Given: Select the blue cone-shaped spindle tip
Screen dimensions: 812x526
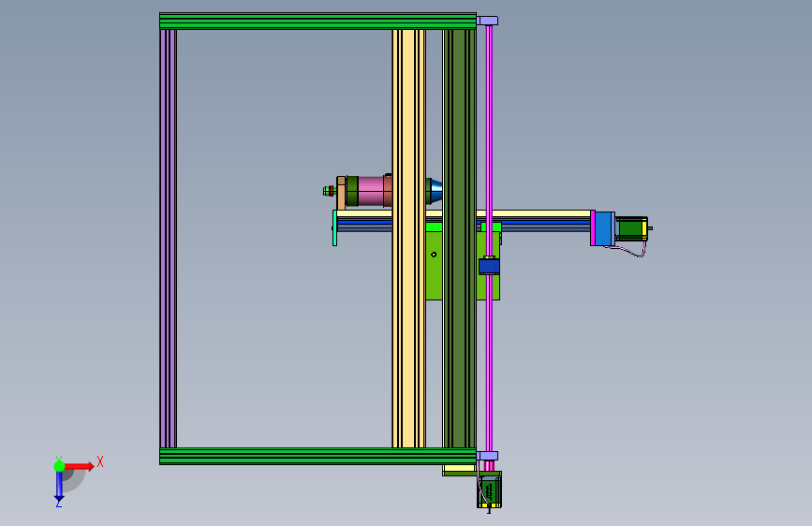Looking at the screenshot, I should (436, 191).
